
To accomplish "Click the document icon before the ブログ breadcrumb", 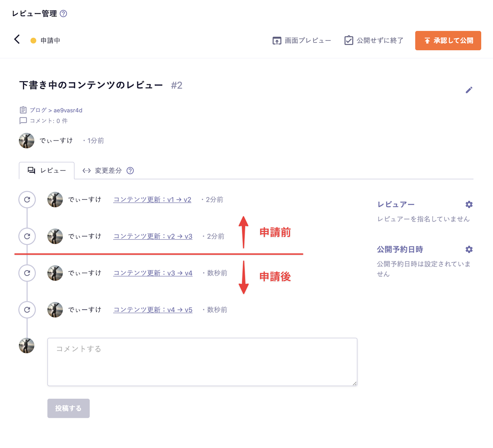I will [x=23, y=110].
